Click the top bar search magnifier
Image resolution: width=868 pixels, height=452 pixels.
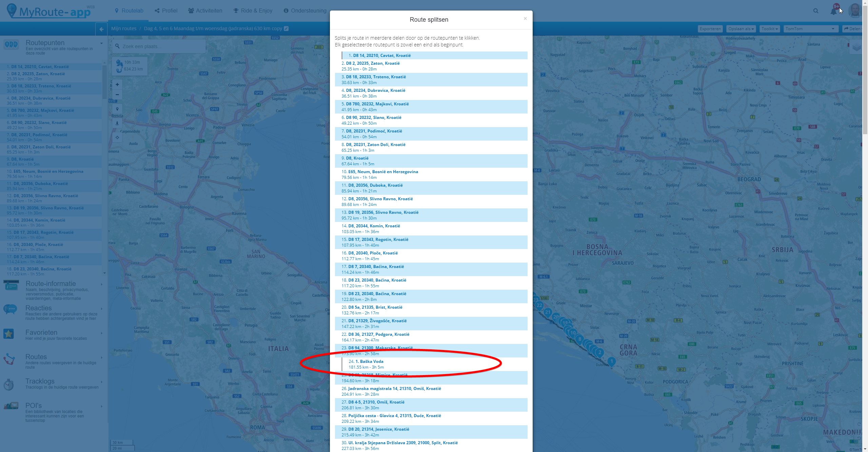pyautogui.click(x=816, y=11)
